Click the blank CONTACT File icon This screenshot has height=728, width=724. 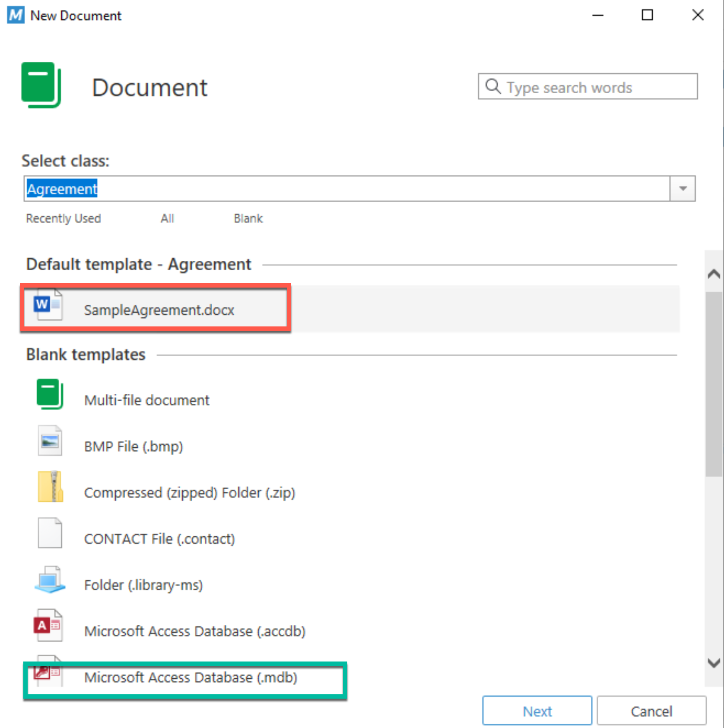click(50, 533)
